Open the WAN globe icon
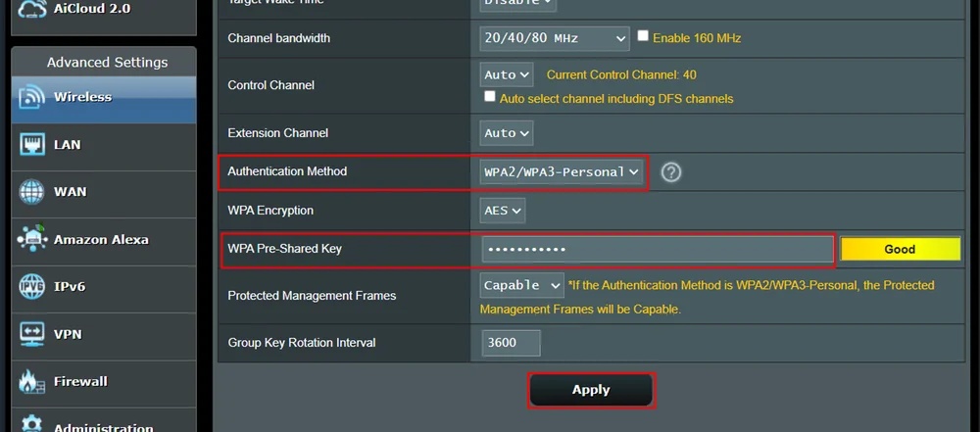The width and height of the screenshot is (980, 432). 32,192
